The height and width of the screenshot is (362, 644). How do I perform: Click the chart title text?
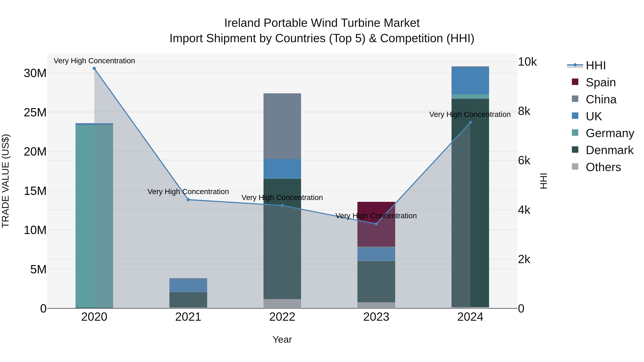point(322,30)
